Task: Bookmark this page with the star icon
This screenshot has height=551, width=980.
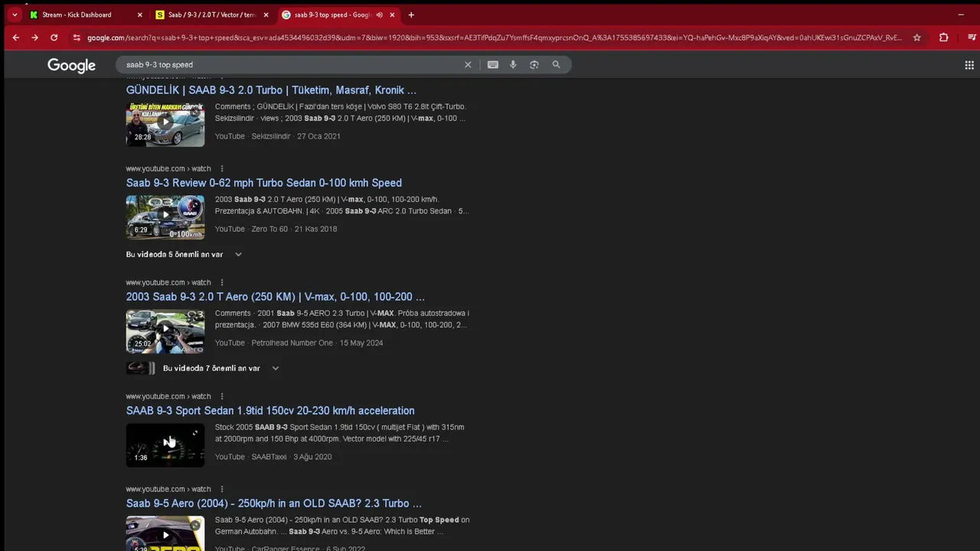Action: [916, 37]
